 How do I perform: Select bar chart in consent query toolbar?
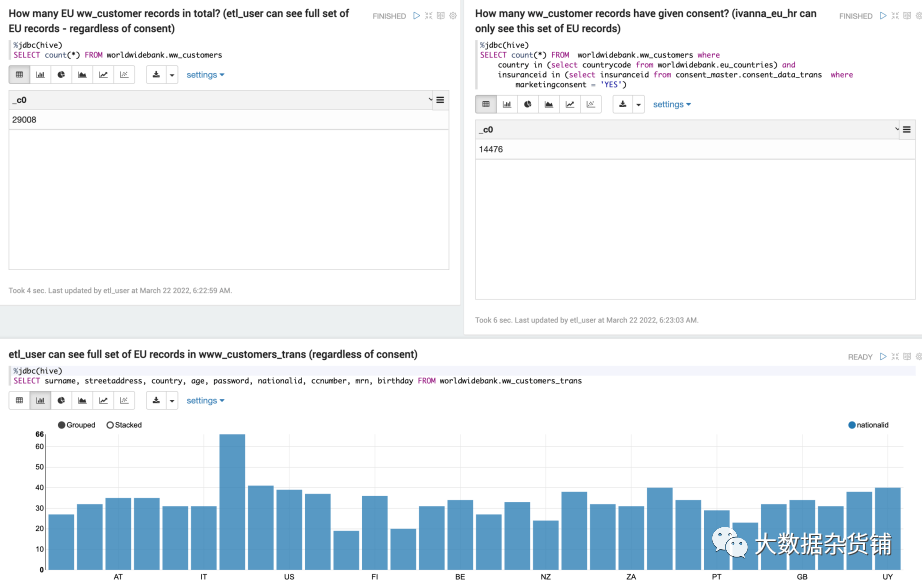507,104
